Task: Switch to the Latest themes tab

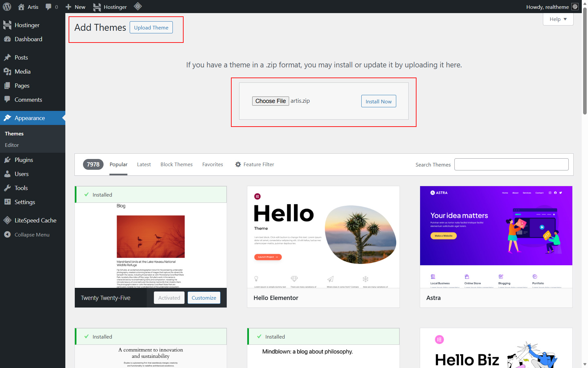Action: 144,165
